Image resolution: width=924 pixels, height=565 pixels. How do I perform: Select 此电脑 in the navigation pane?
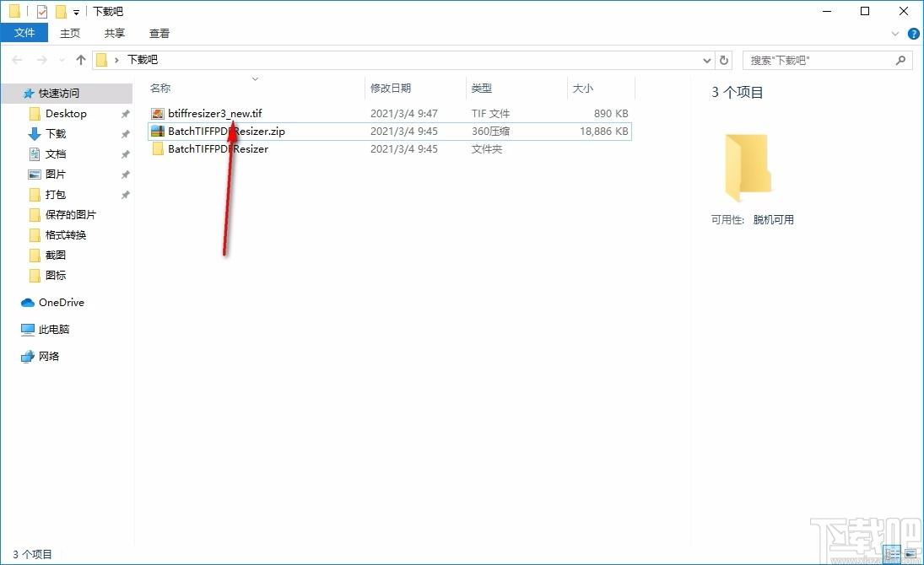tap(54, 330)
